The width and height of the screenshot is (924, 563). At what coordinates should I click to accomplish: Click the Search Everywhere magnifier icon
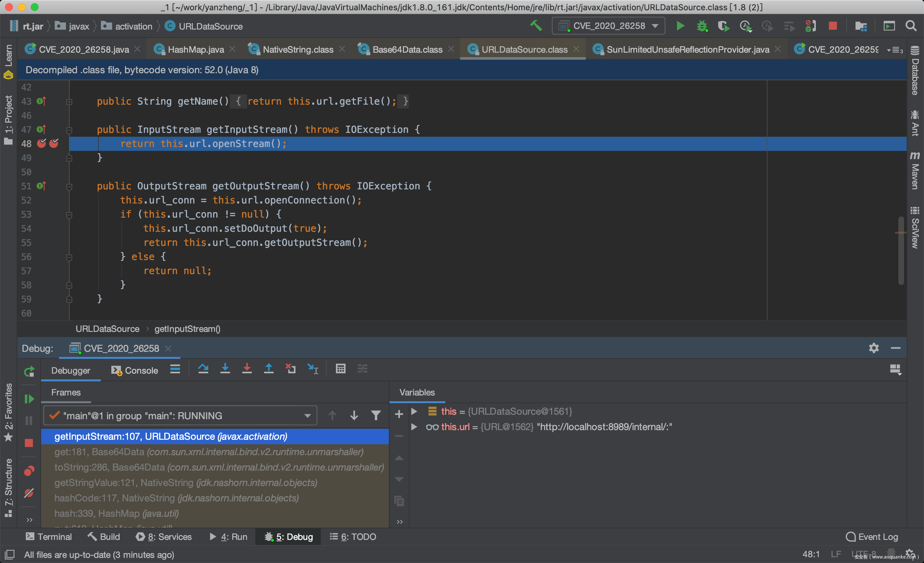click(911, 26)
